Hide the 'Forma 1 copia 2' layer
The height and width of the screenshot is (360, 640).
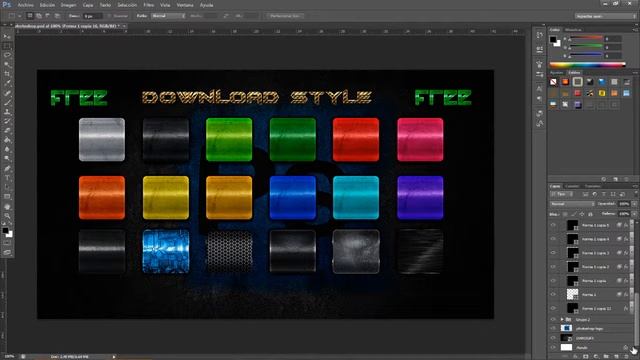point(553,267)
